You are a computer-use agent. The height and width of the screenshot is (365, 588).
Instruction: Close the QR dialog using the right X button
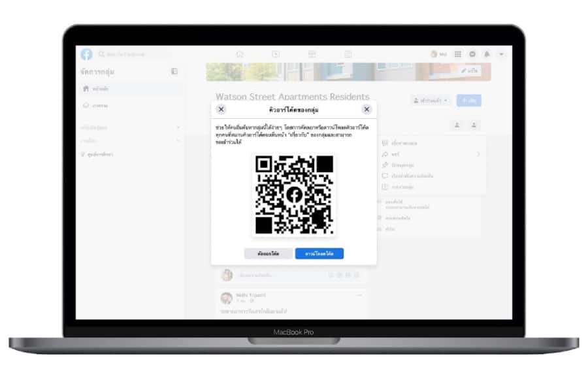(367, 110)
